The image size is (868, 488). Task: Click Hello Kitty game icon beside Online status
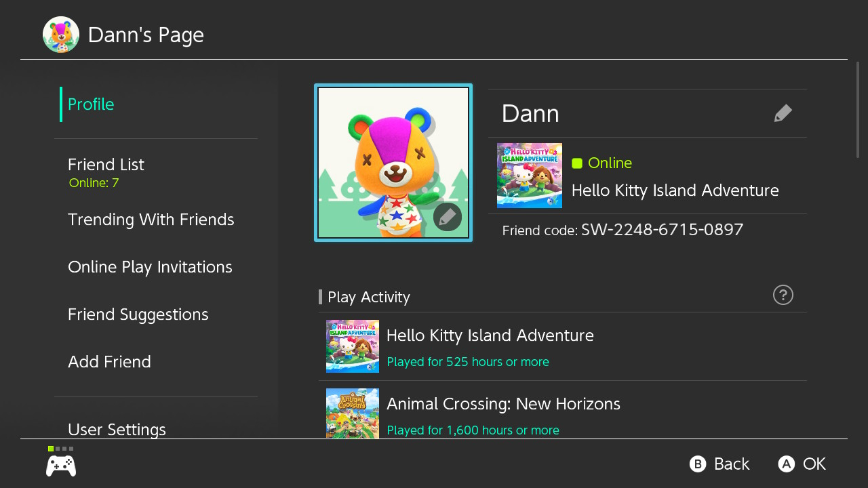point(530,176)
